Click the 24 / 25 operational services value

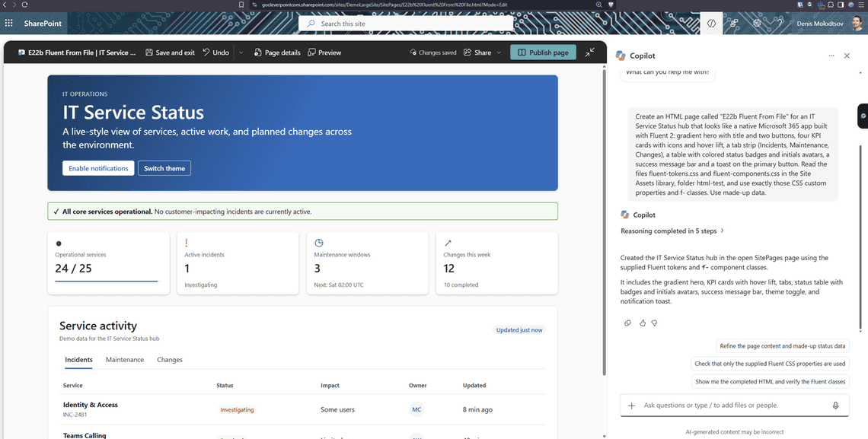pyautogui.click(x=74, y=269)
